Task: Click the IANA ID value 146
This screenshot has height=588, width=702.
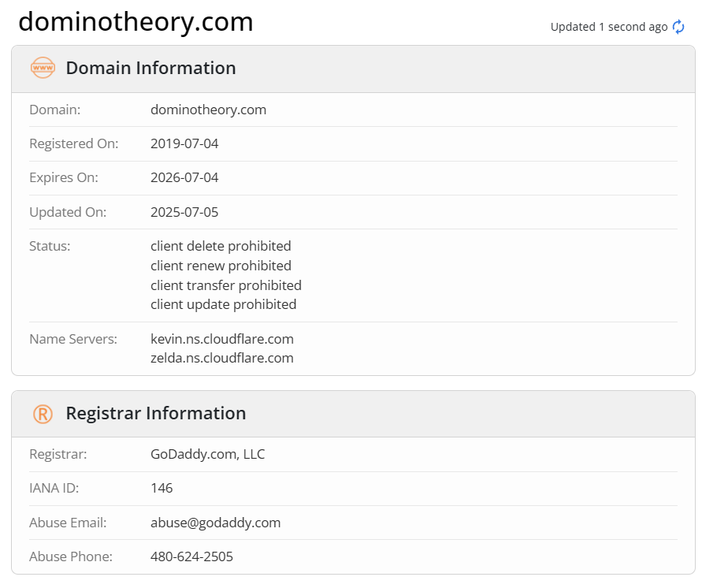Action: point(162,488)
